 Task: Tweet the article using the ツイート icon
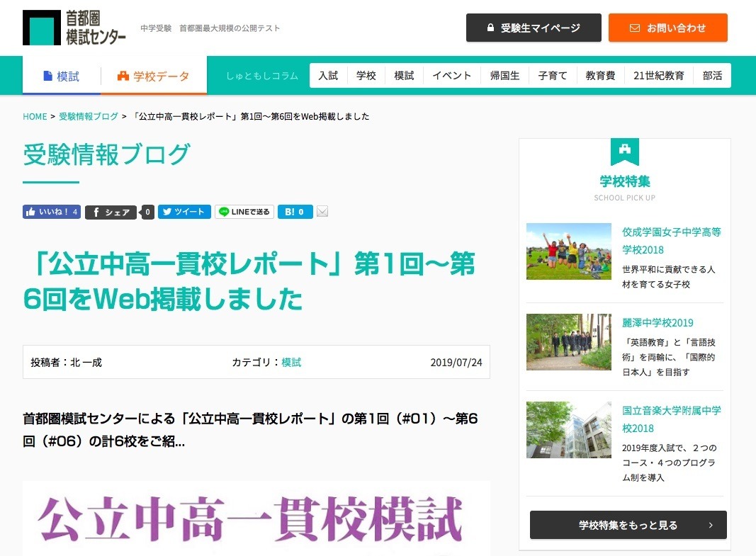(x=184, y=211)
